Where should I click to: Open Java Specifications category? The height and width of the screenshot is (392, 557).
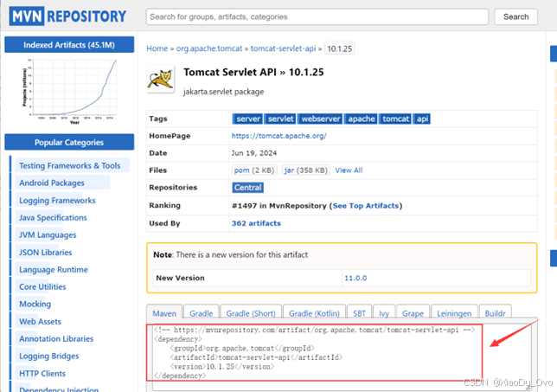[x=53, y=217]
